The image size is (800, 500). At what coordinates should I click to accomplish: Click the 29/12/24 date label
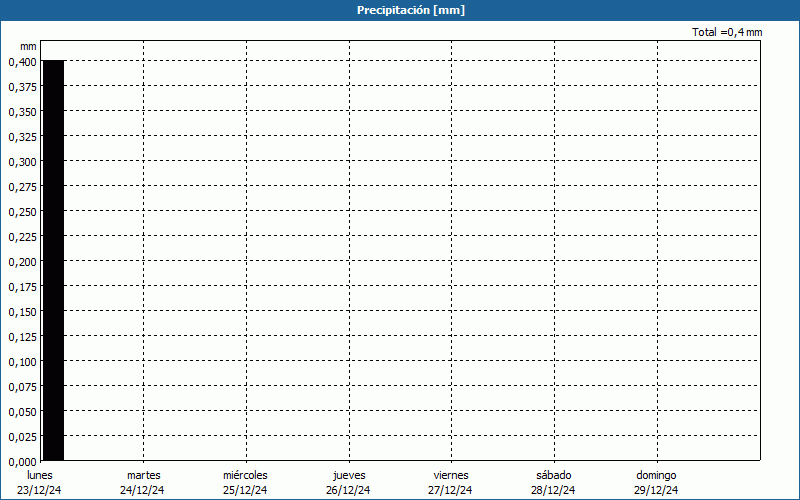(x=657, y=490)
